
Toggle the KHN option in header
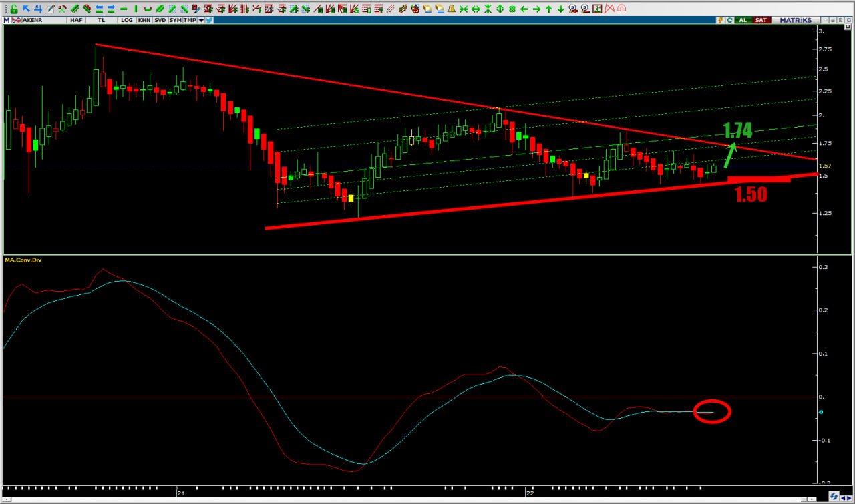(x=144, y=20)
